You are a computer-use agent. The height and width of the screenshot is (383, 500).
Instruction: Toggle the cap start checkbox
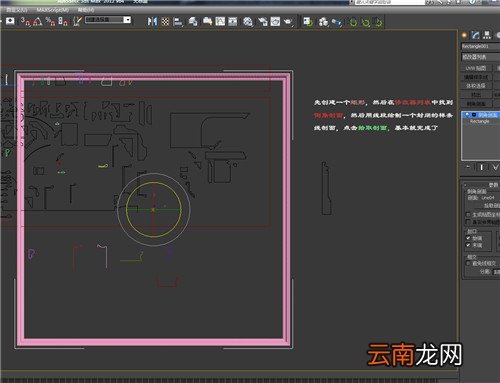click(x=468, y=238)
